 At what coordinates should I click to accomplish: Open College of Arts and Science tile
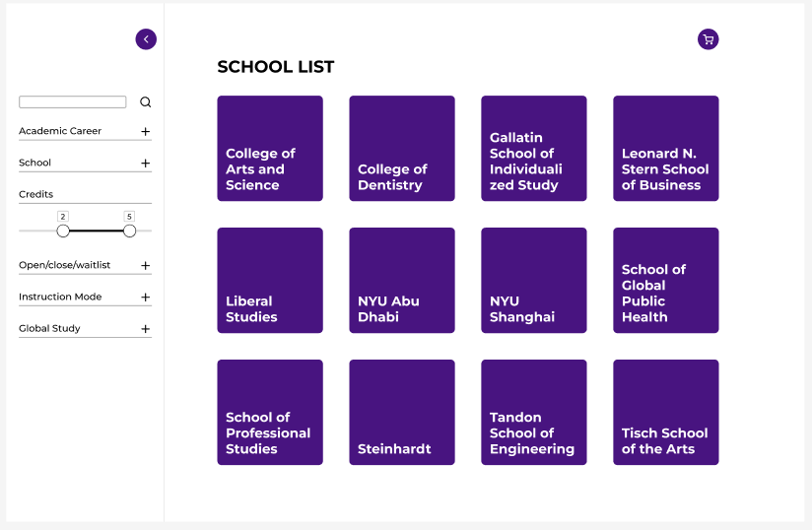click(x=270, y=148)
